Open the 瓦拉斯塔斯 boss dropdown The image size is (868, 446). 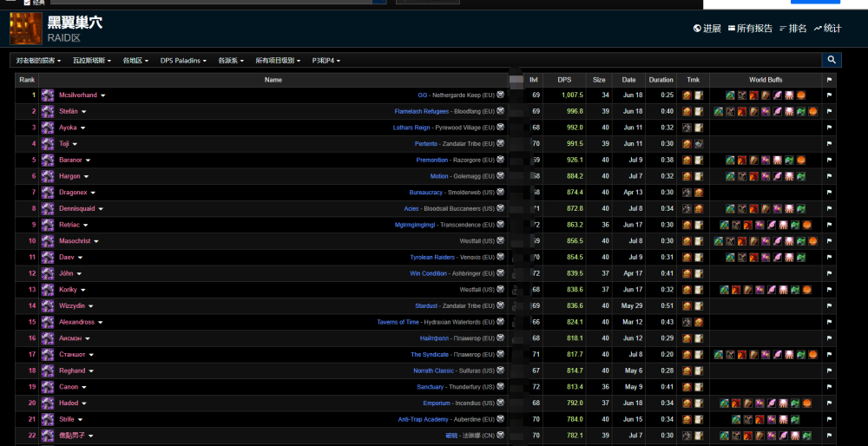[x=92, y=61]
